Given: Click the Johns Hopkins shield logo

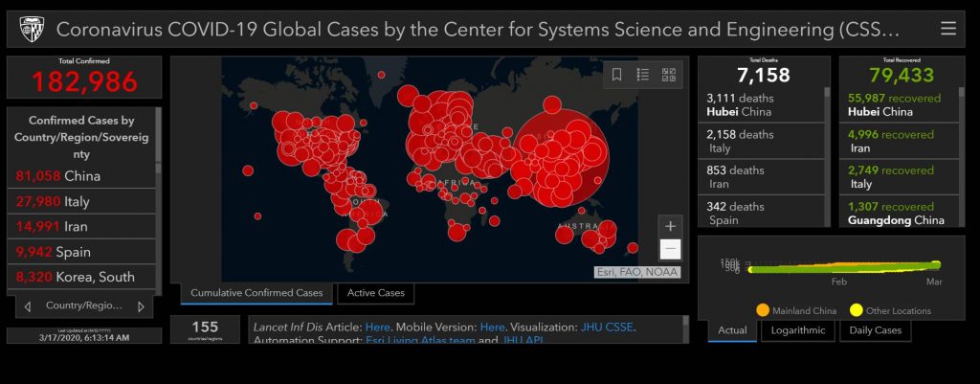Looking at the screenshot, I should click(x=32, y=29).
